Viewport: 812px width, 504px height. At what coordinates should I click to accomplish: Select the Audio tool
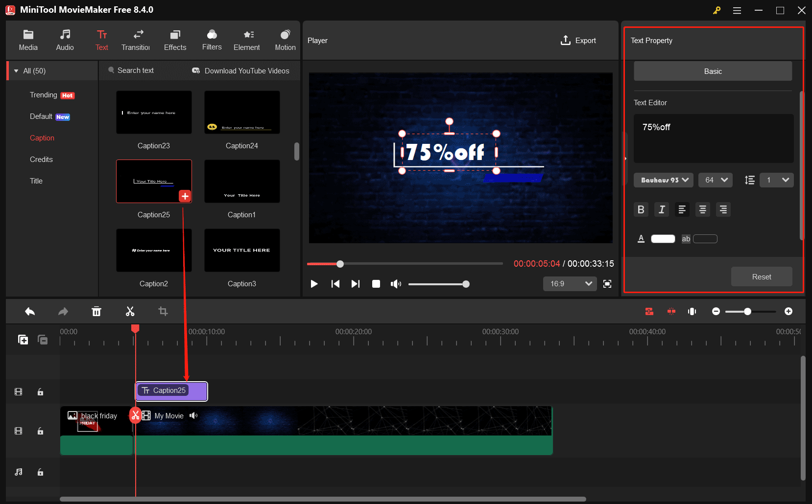point(65,39)
